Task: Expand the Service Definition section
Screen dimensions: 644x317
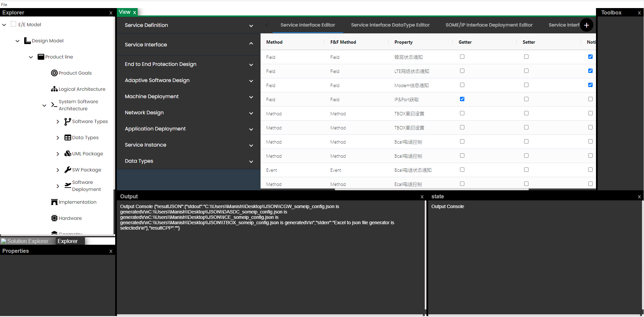Action: (189, 25)
